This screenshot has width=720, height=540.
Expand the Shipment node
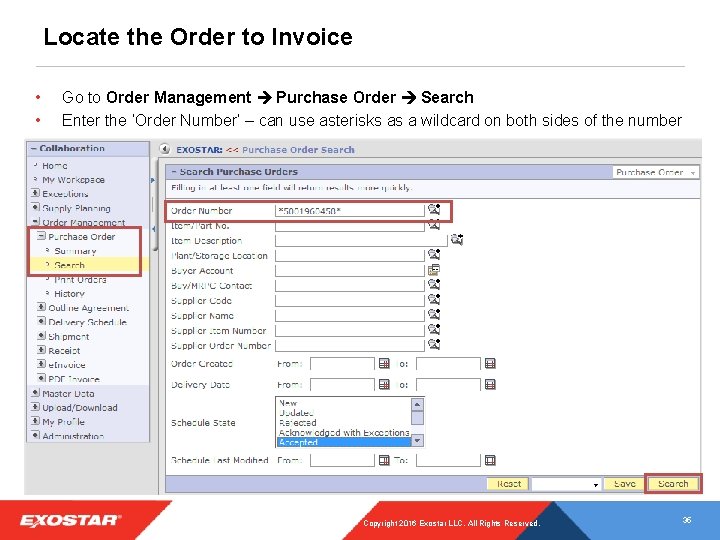pos(41,336)
